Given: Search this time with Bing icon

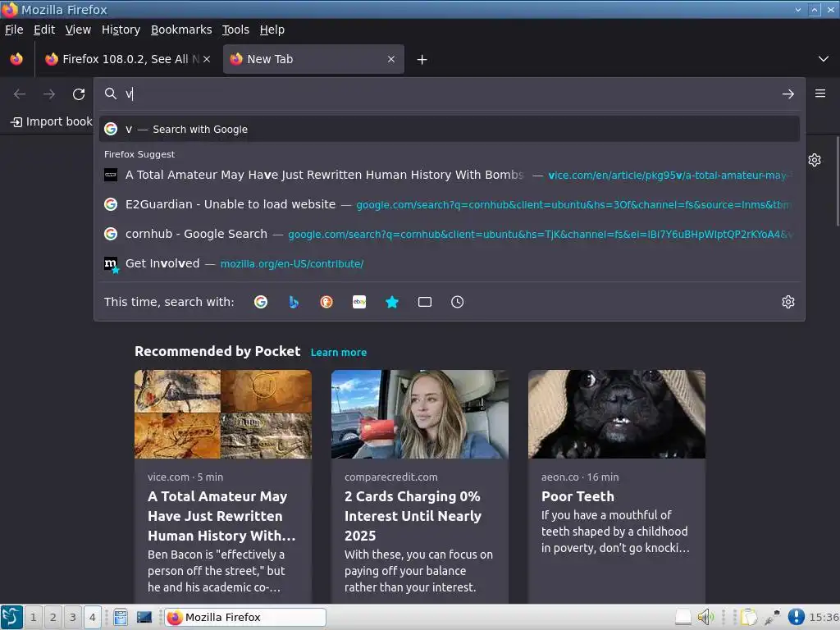Looking at the screenshot, I should (294, 302).
